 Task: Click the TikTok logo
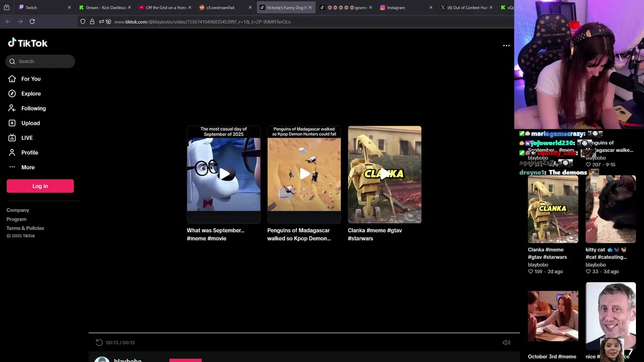[x=28, y=43]
